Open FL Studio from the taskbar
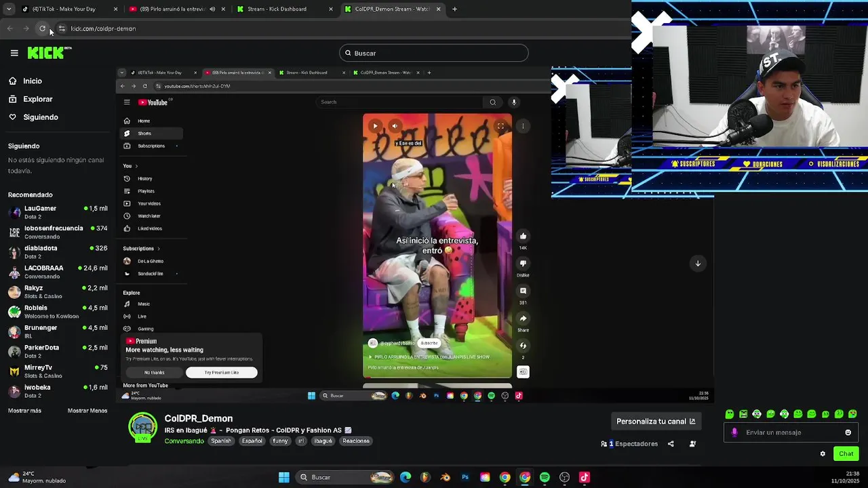The image size is (868, 488). click(x=425, y=477)
